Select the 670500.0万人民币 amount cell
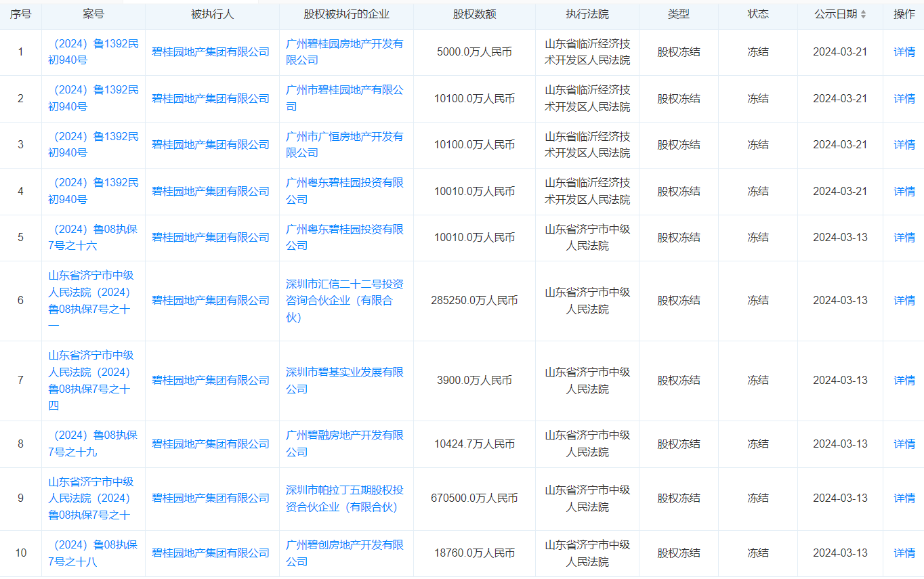 coord(474,498)
